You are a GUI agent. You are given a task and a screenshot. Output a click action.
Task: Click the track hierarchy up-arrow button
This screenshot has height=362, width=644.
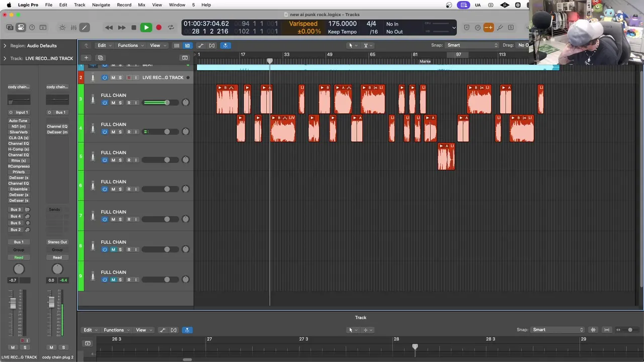coord(86,45)
